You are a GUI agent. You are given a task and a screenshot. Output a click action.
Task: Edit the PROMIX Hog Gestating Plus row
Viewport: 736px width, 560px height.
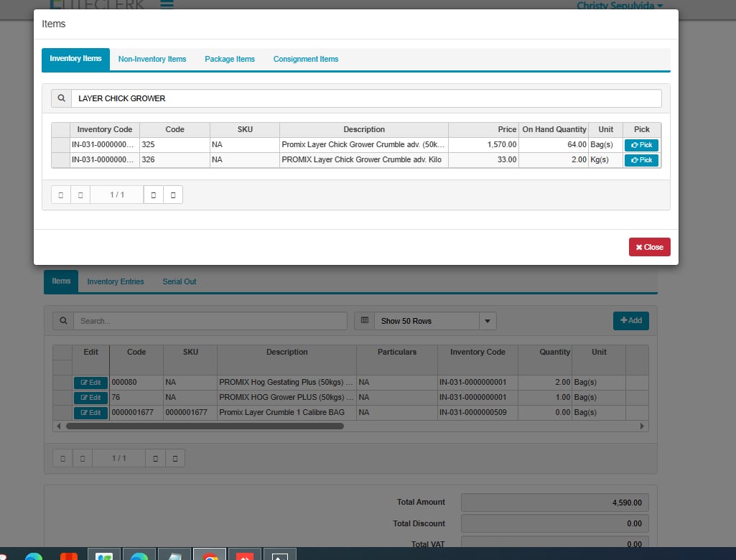(x=90, y=383)
